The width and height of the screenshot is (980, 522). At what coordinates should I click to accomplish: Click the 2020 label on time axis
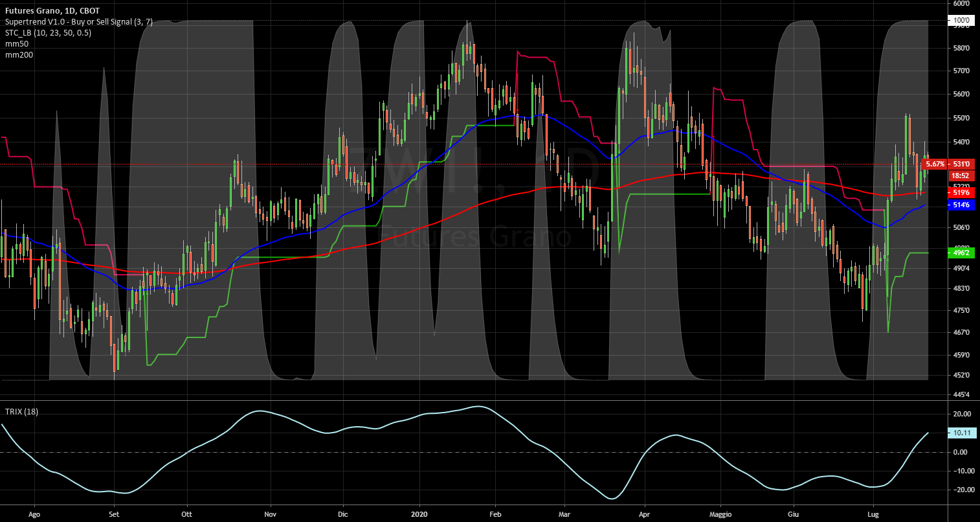click(x=419, y=515)
